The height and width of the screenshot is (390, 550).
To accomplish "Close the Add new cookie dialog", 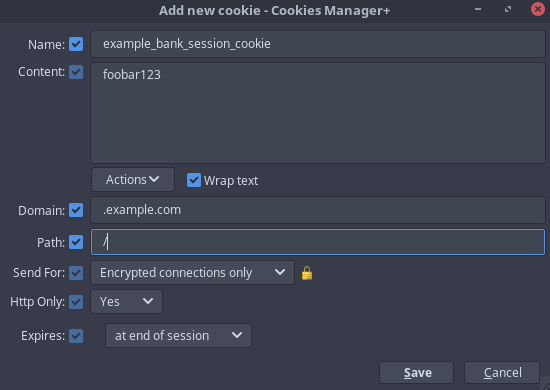I will (538, 9).
